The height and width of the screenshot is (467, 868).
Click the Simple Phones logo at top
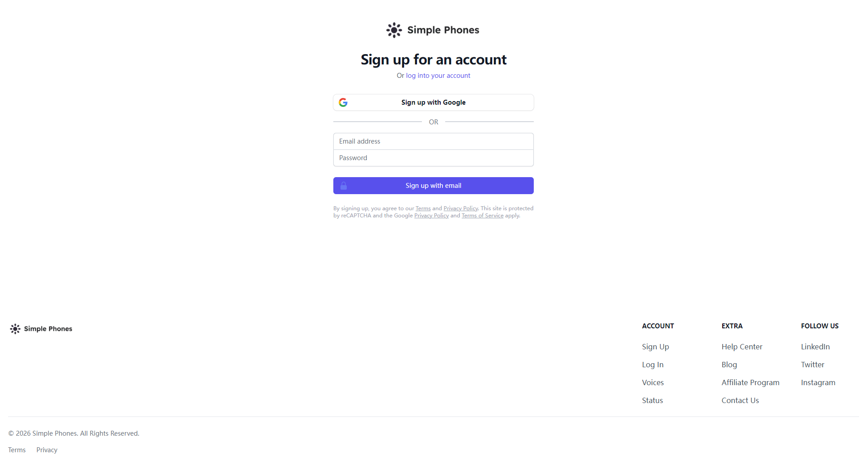point(433,30)
